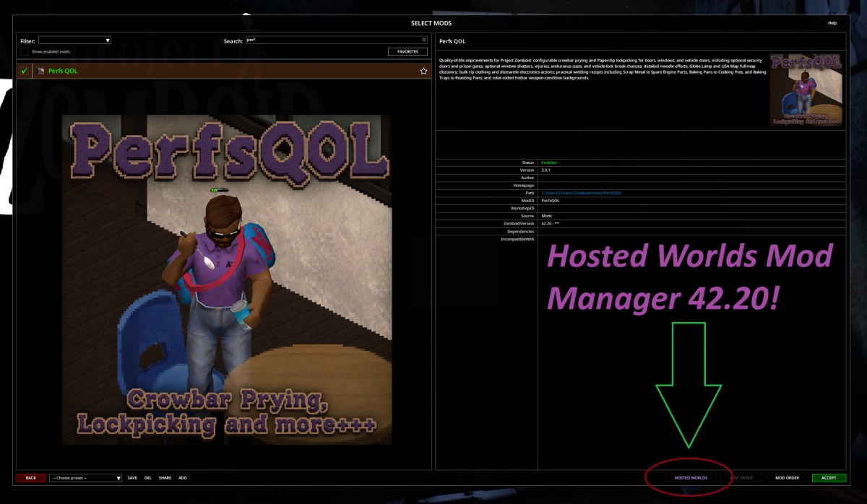Save the current preset

132,478
